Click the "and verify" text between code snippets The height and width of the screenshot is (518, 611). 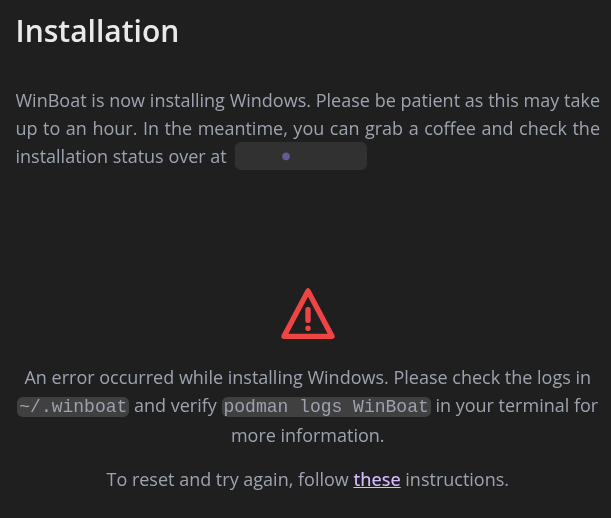coord(175,407)
